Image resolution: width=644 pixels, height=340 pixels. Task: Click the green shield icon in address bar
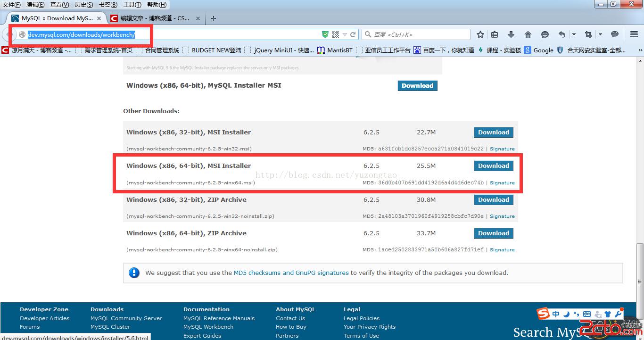(x=325, y=34)
